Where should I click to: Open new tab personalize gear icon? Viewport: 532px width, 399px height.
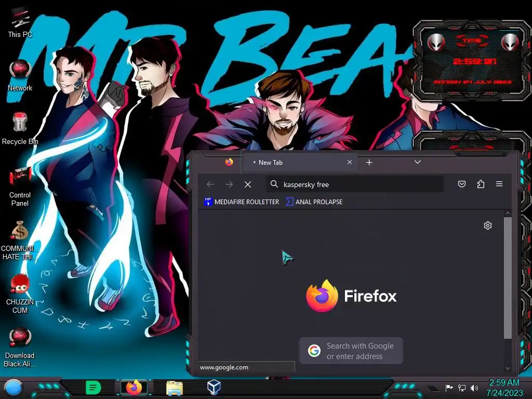[487, 225]
